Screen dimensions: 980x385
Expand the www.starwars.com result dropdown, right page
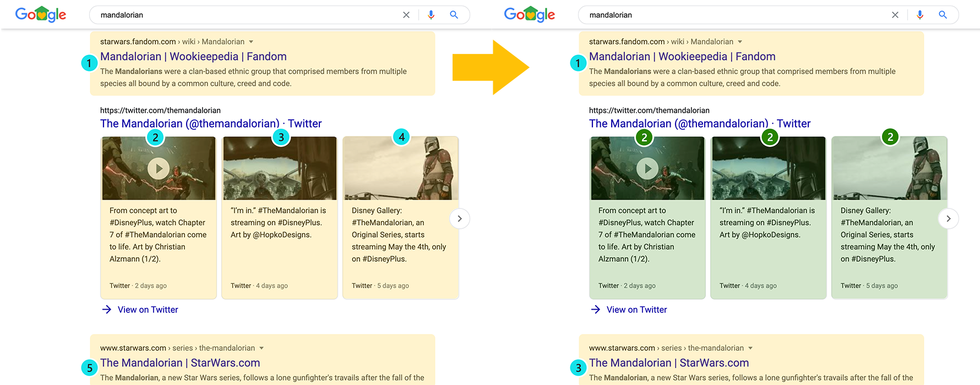click(x=750, y=348)
